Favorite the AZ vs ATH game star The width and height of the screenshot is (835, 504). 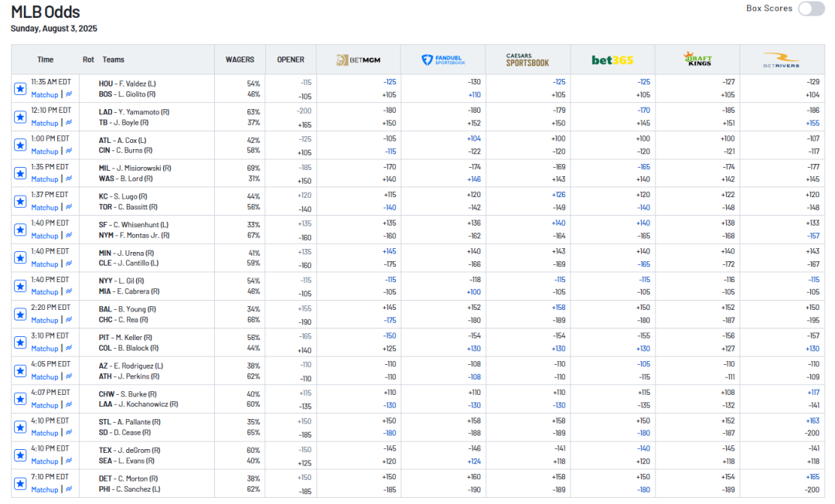pyautogui.click(x=20, y=371)
